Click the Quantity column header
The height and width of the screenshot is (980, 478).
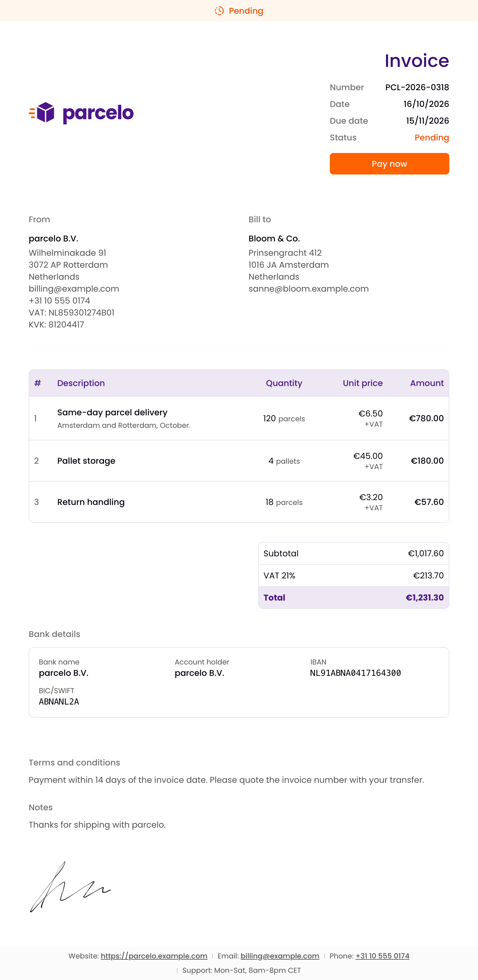tap(284, 383)
